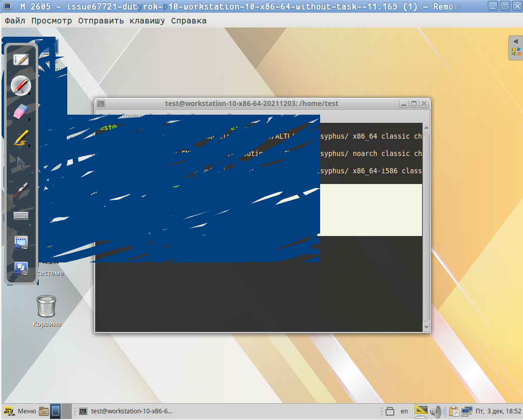Select the red pen drawing tool
523x420 pixels.
click(x=20, y=86)
